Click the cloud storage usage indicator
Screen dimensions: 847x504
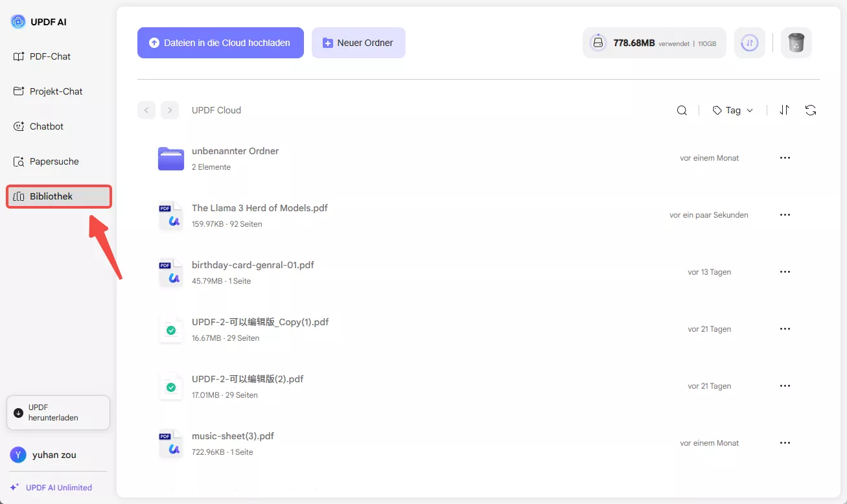click(x=655, y=43)
